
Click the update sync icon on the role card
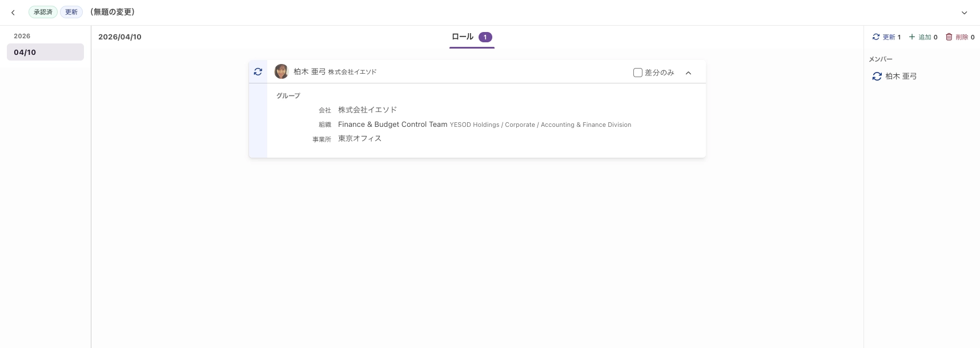click(x=258, y=72)
